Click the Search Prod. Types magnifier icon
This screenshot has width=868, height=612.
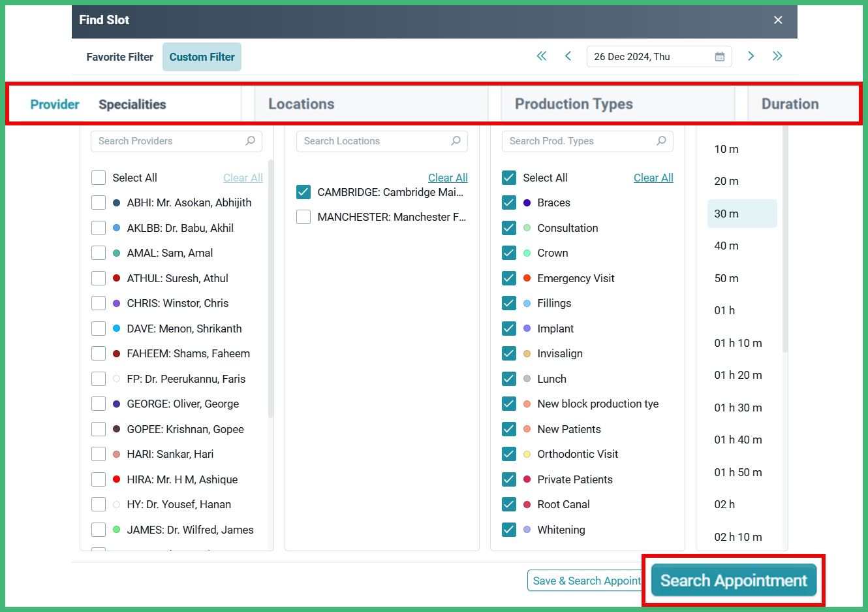pos(662,141)
